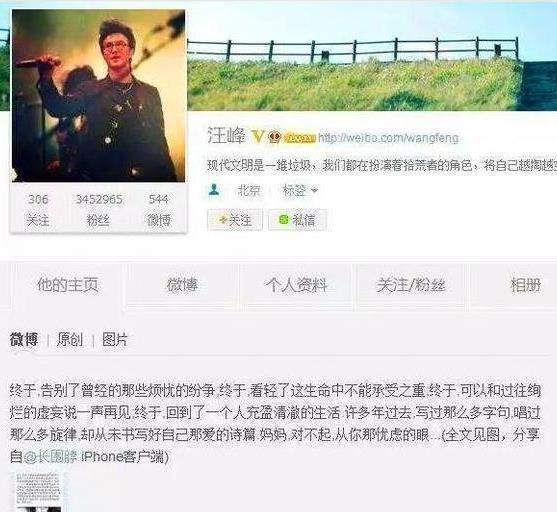This screenshot has width=557, height=512.
Task: Open the attached post image thumbnail
Action: (x=39, y=492)
